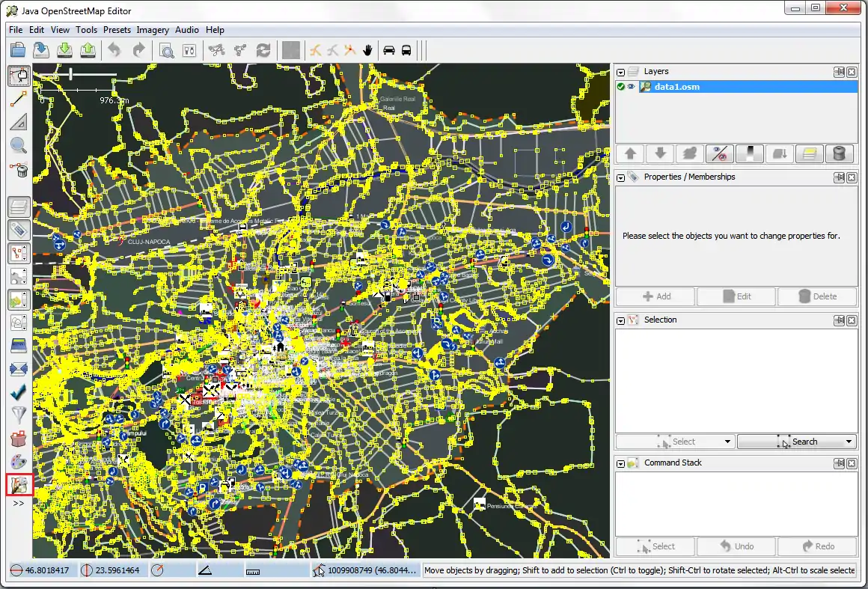The height and width of the screenshot is (589, 868).
Task: Select the Measure angle tool
Action: tap(19, 122)
